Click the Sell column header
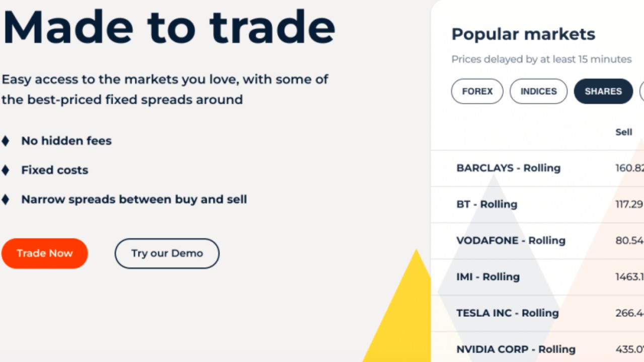 [x=624, y=132]
